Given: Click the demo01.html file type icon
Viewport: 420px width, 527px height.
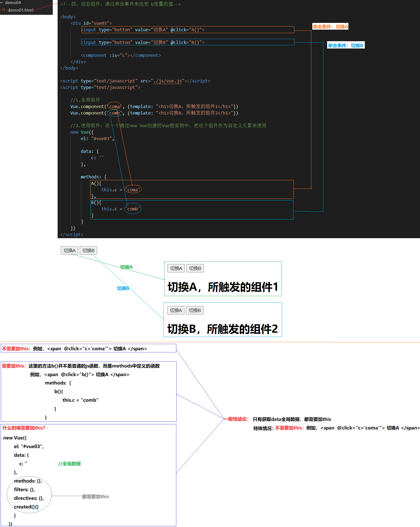Looking at the screenshot, I should (3, 10).
